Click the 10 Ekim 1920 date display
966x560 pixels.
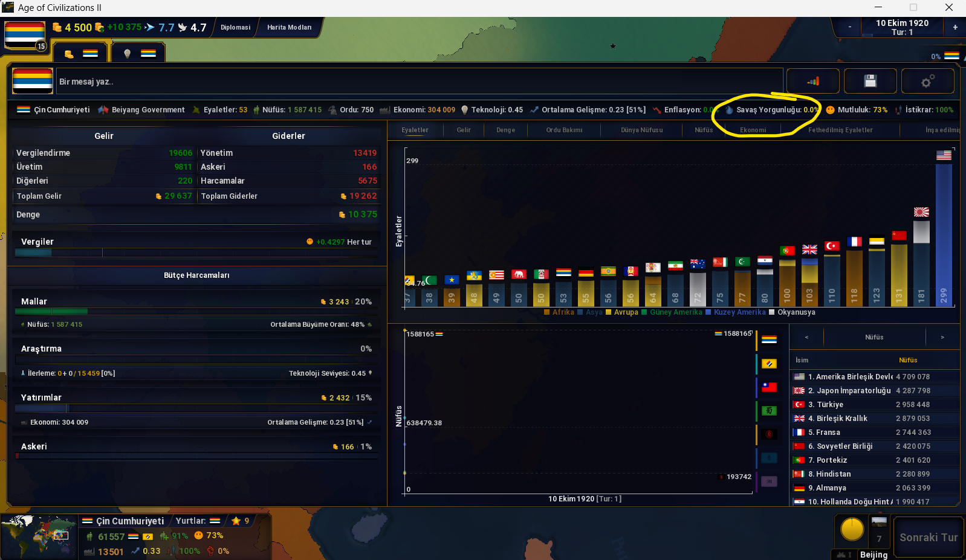(x=903, y=23)
